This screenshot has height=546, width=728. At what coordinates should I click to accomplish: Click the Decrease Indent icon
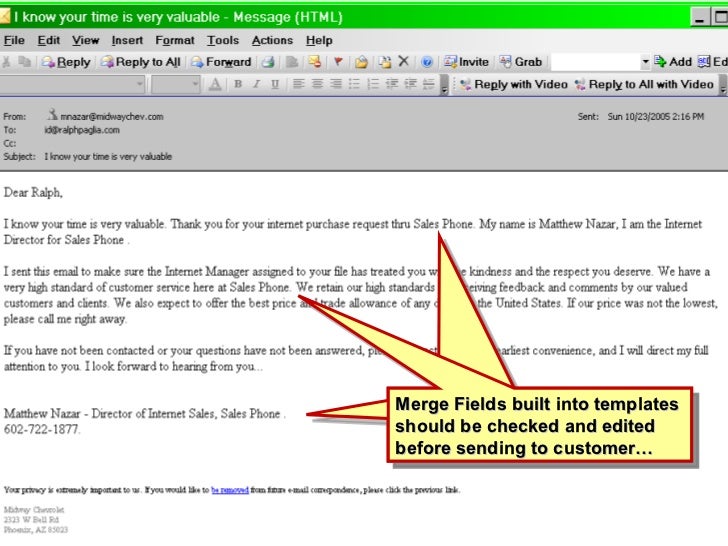pyautogui.click(x=392, y=84)
